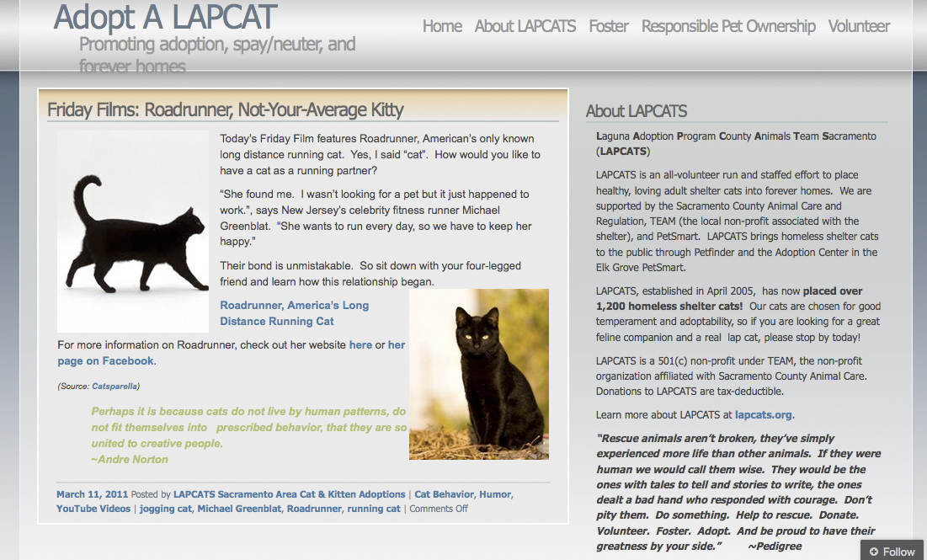Open 'her page on Facebook' link
Viewport: 927px width, 560px height.
click(x=232, y=353)
